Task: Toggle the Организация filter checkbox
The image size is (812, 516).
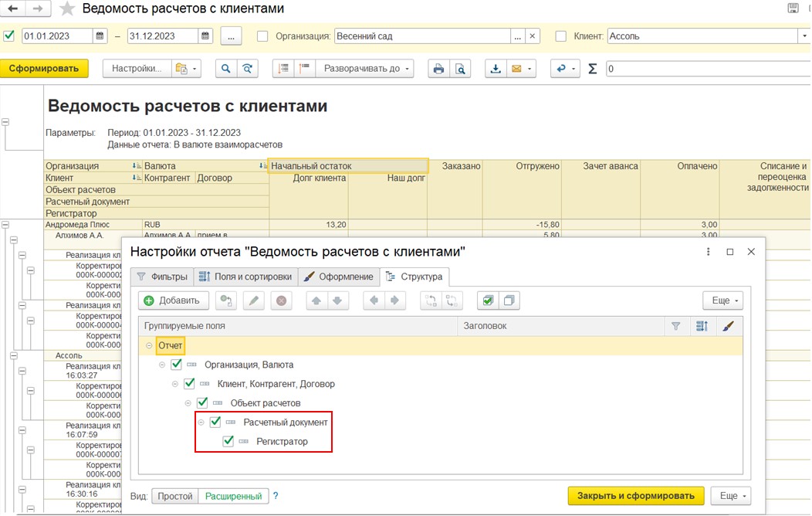Action: pyautogui.click(x=262, y=36)
